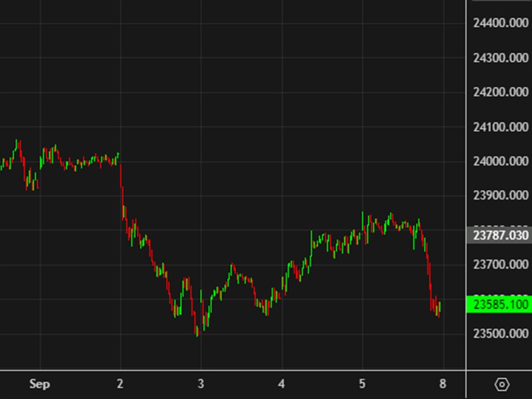Select the 24000.000 price axis label
The image size is (532, 399).
pos(500,161)
